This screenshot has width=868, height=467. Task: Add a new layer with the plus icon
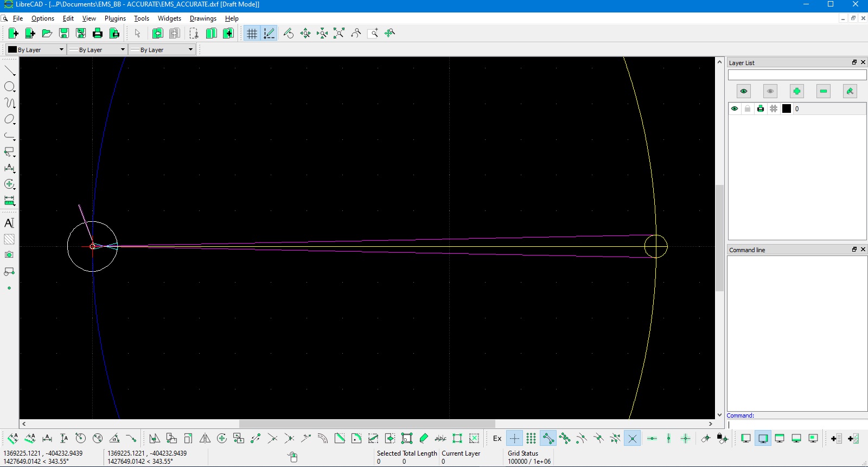(x=797, y=91)
